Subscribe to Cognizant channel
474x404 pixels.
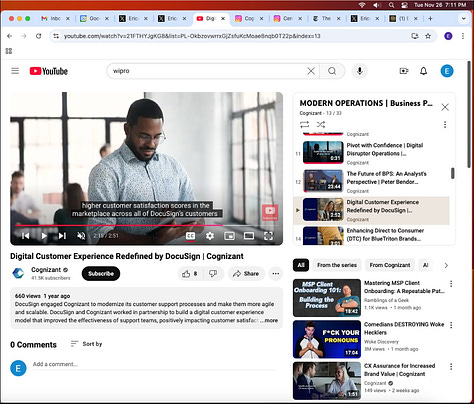[x=101, y=274]
